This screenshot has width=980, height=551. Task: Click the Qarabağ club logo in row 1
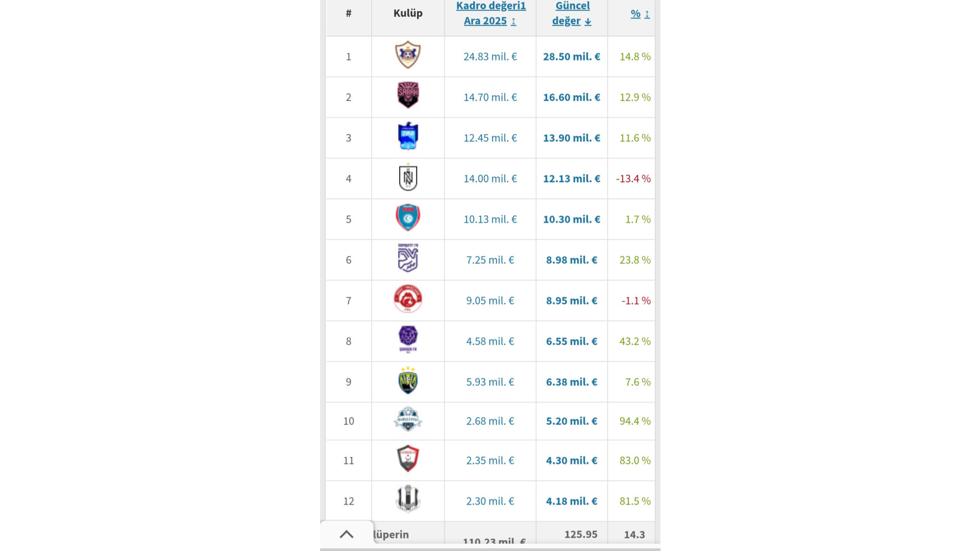tap(408, 55)
